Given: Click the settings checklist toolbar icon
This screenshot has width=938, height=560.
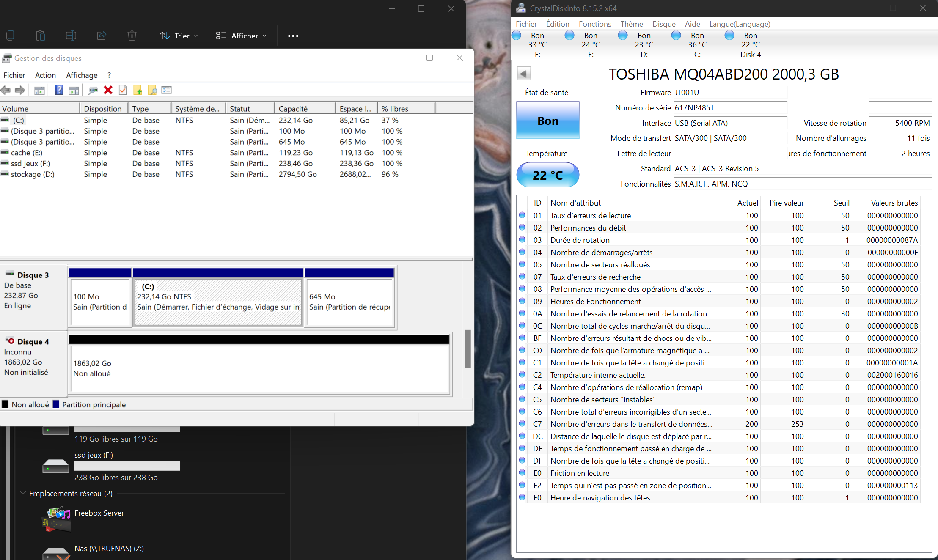Looking at the screenshot, I should click(167, 90).
